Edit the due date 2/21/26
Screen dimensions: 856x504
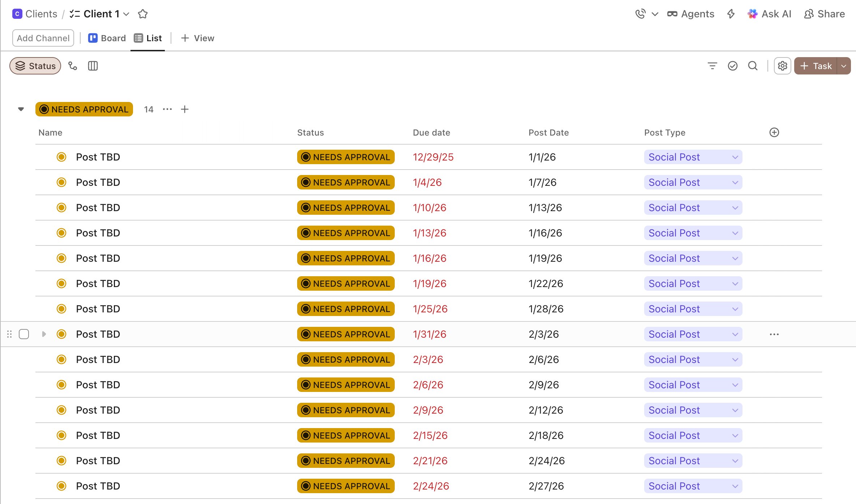coord(430,461)
